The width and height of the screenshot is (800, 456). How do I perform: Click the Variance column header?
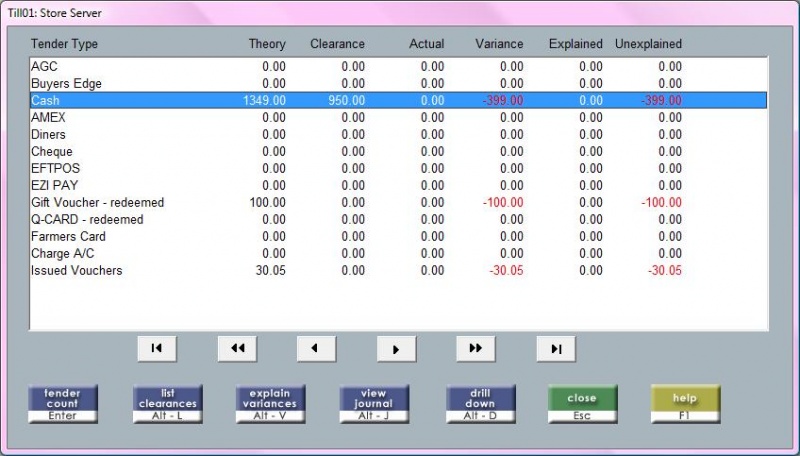pyautogui.click(x=499, y=44)
